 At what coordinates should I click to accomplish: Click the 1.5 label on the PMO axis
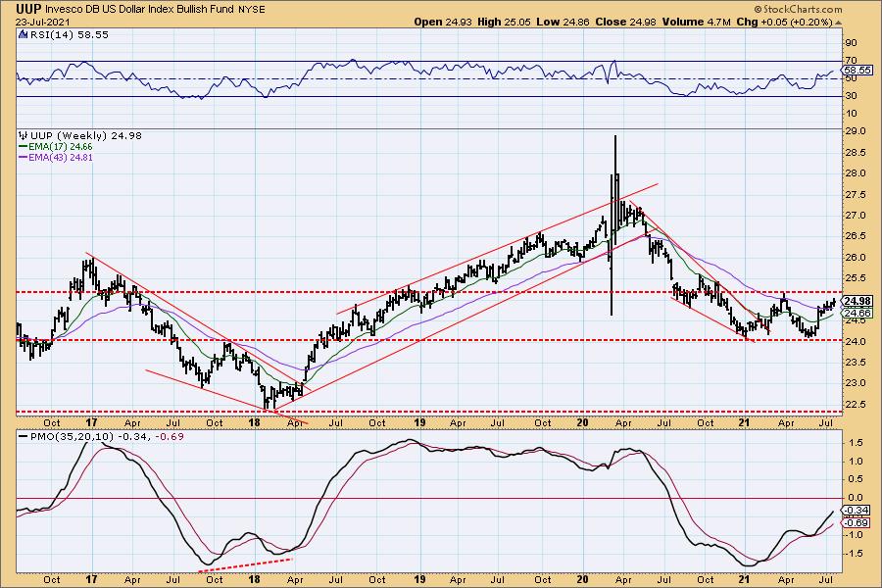point(855,443)
